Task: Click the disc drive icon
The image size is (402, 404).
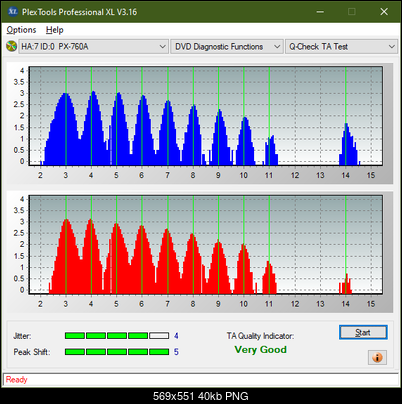Action: pos(11,46)
